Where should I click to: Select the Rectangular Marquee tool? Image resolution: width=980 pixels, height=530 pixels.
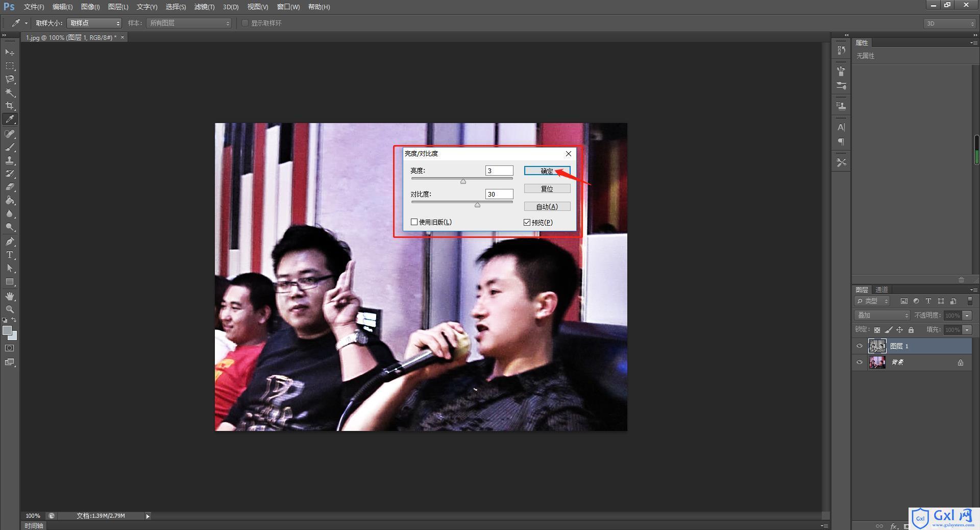[10, 66]
